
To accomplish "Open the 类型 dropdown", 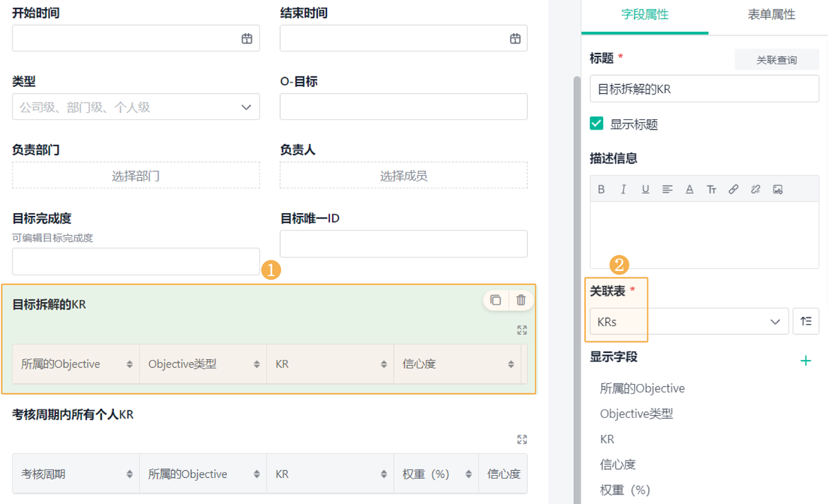I will [136, 107].
